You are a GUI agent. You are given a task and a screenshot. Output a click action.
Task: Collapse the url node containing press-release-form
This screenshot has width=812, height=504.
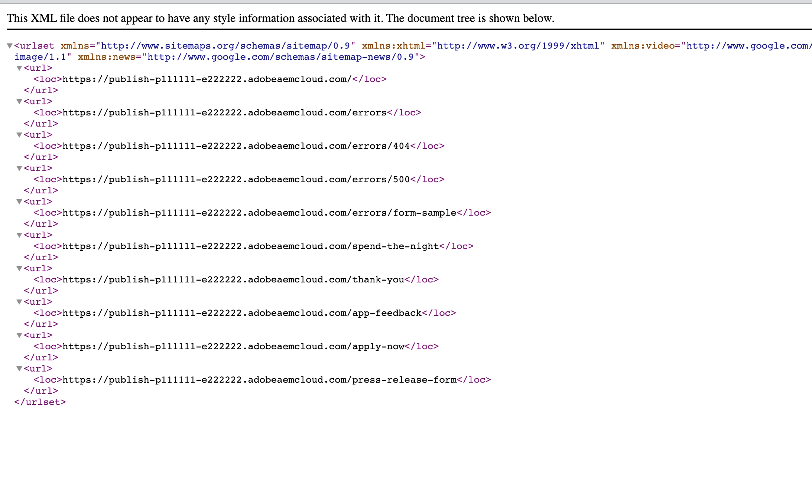(19, 369)
